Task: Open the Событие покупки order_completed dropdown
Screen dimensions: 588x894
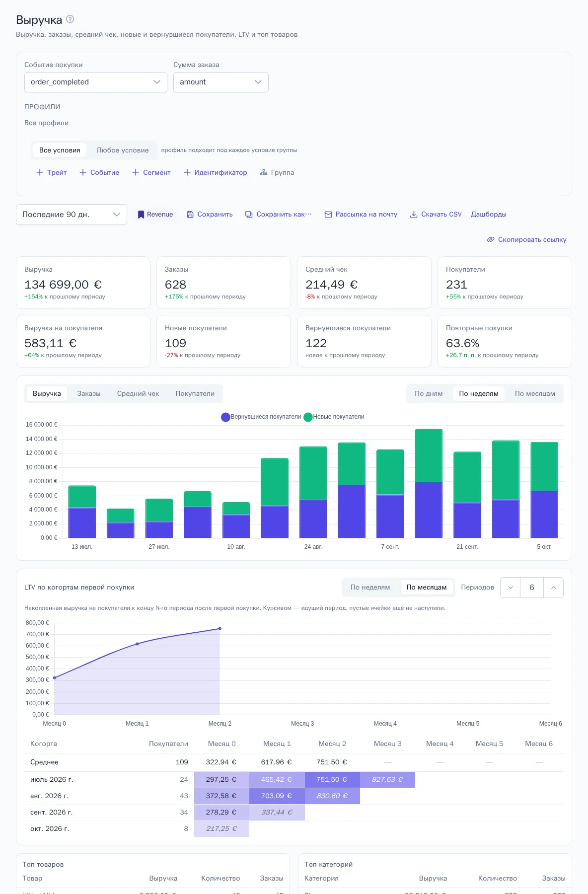Action: coord(96,82)
